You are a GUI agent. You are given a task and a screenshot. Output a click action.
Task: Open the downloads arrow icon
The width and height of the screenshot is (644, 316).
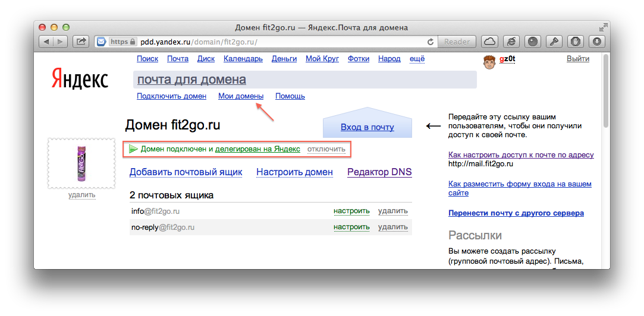click(x=597, y=42)
